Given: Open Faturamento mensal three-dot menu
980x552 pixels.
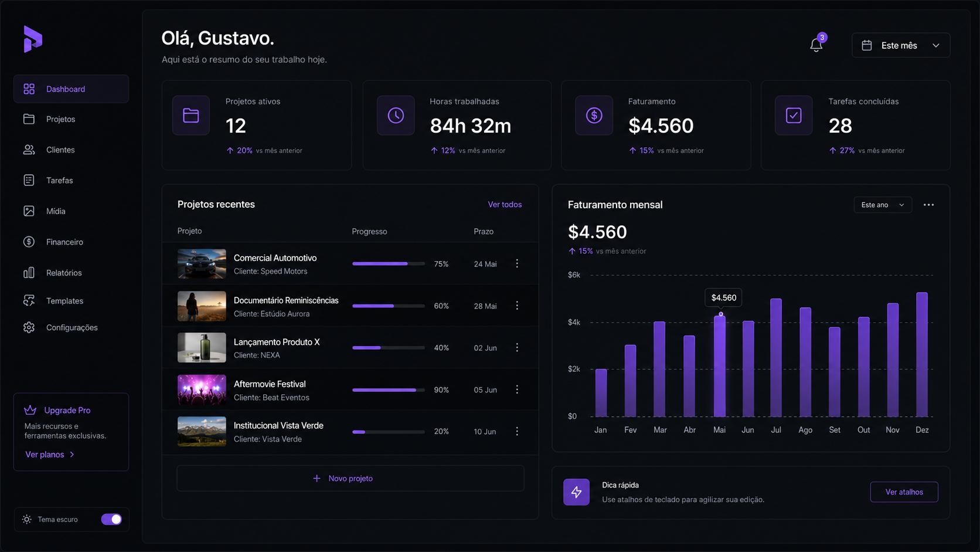Looking at the screenshot, I should click(928, 205).
